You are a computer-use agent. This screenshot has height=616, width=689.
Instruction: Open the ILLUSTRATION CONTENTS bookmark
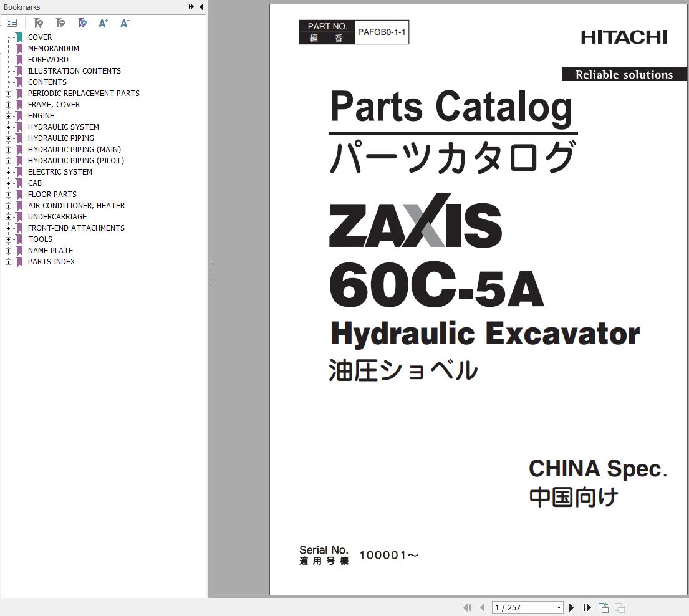click(x=74, y=70)
